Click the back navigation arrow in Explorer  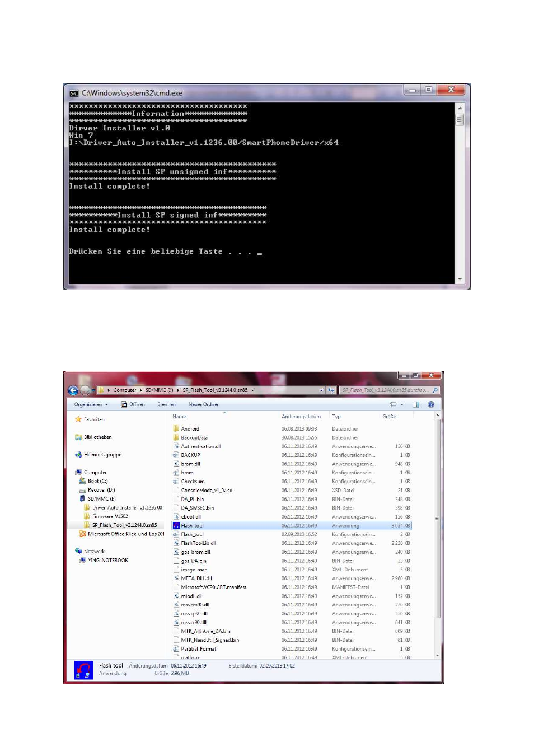click(73, 390)
